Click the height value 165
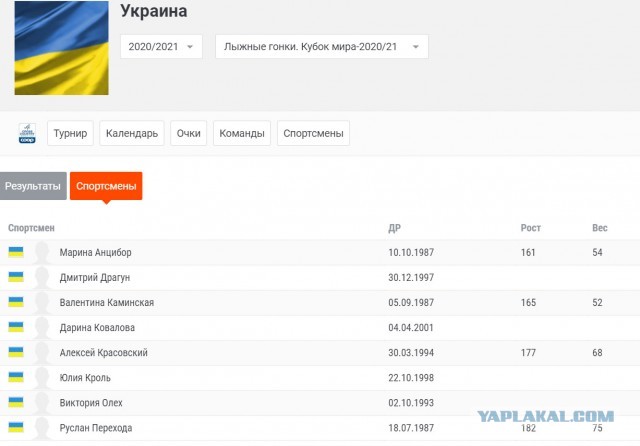This screenshot has height=446, width=640. 529,303
